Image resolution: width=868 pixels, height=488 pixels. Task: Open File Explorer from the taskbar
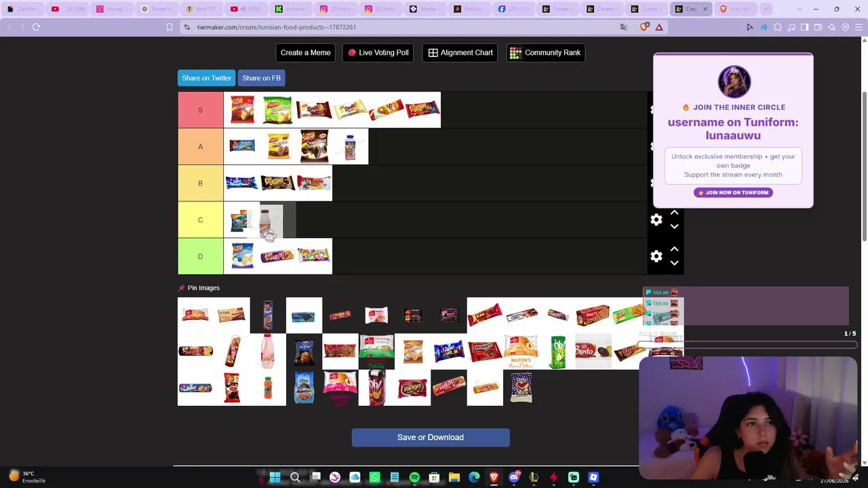point(454,477)
